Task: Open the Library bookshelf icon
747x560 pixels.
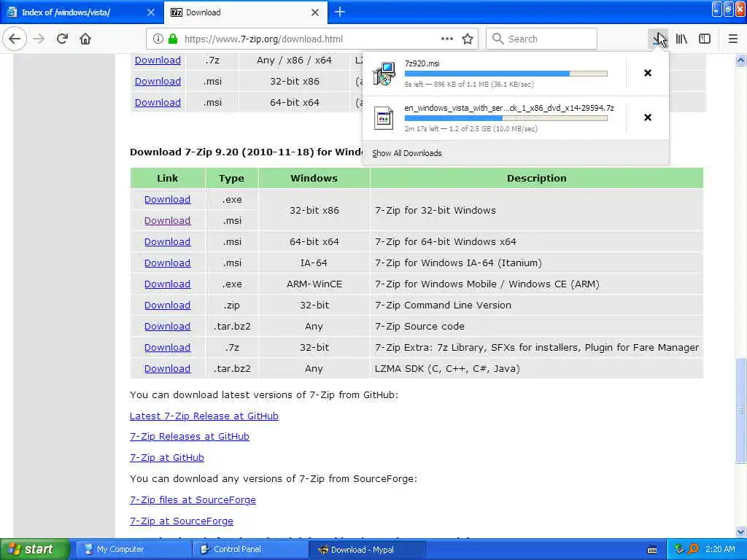Action: coord(682,39)
